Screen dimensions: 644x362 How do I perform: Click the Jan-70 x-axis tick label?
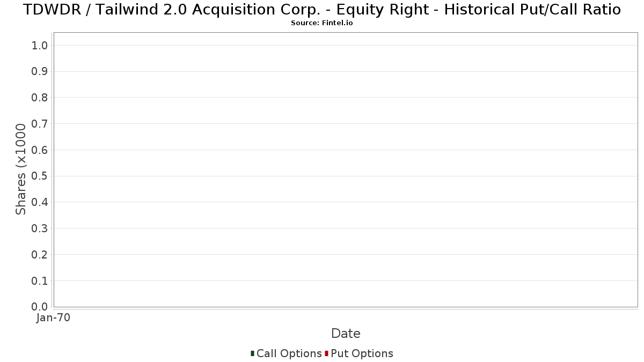tap(53, 318)
